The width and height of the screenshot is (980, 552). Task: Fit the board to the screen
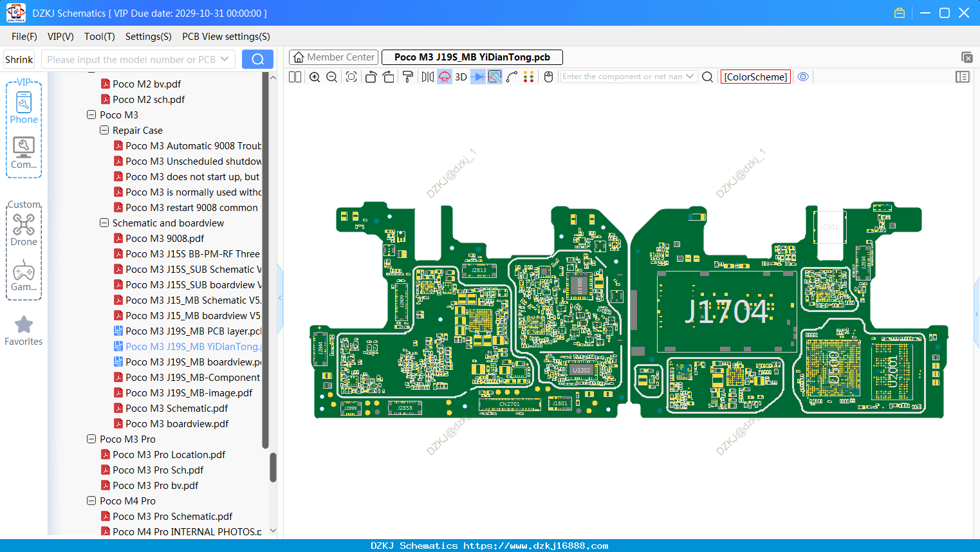pos(351,77)
